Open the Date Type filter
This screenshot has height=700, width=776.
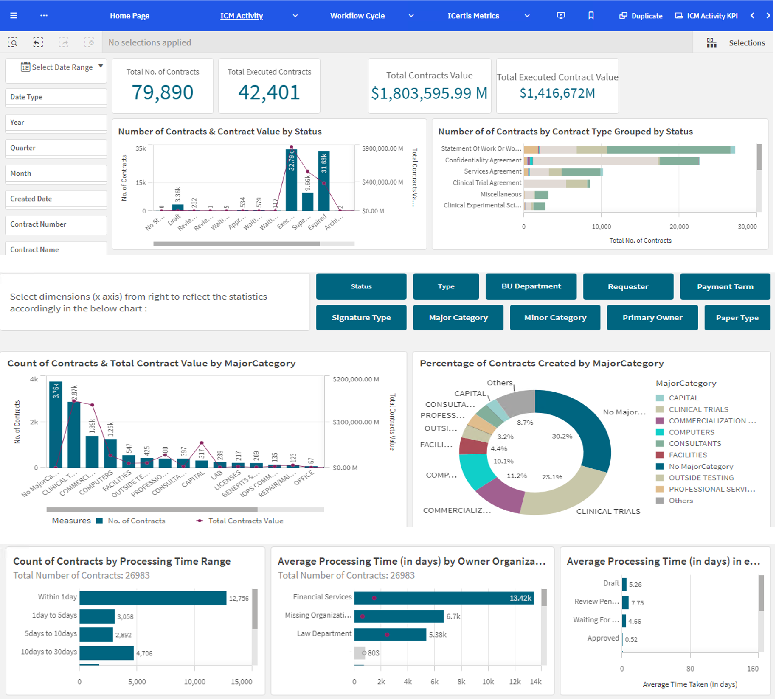tap(56, 97)
